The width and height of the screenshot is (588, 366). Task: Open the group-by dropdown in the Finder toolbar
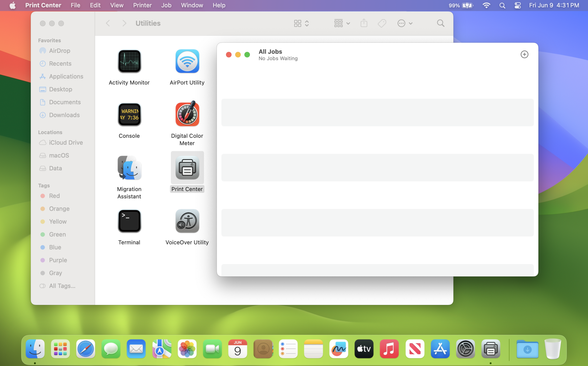[342, 23]
